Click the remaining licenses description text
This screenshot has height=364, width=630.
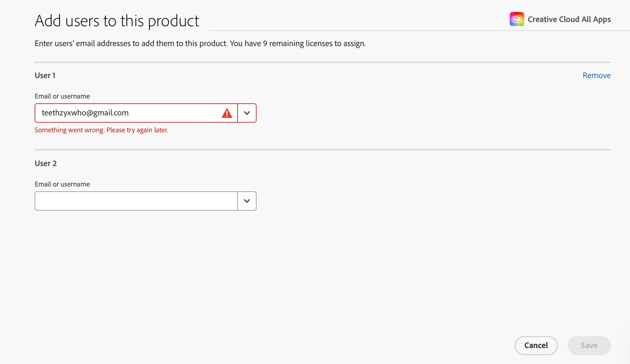[200, 43]
